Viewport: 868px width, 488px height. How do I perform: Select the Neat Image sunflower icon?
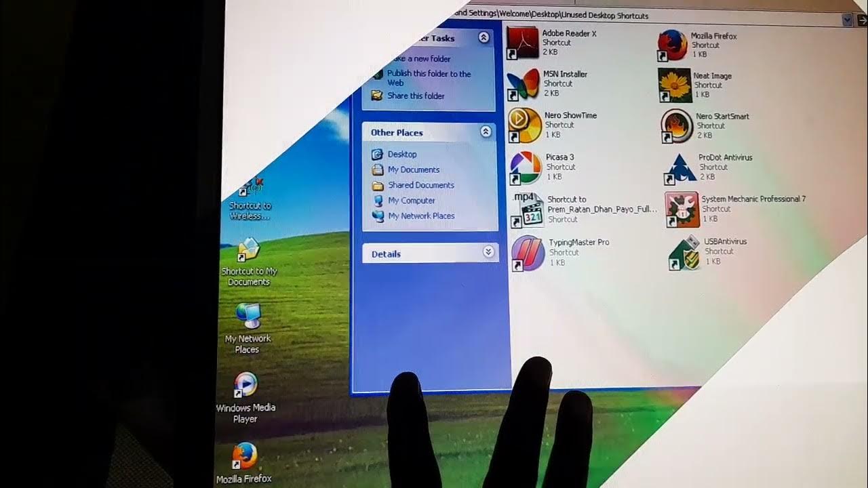675,85
